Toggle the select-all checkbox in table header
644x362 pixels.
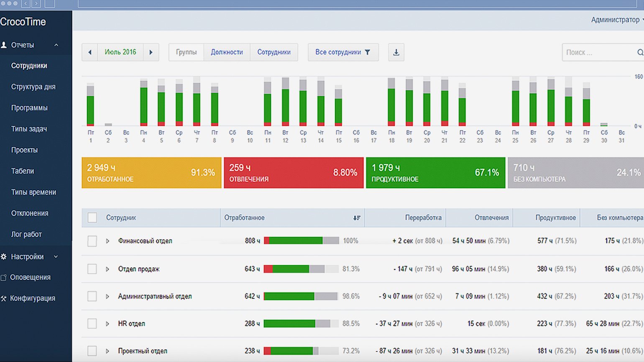pos(92,218)
